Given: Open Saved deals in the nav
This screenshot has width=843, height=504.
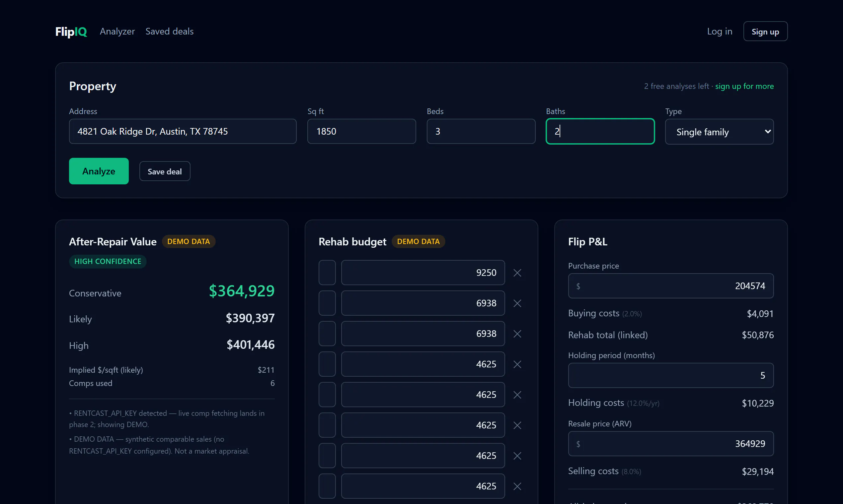Looking at the screenshot, I should [x=169, y=31].
